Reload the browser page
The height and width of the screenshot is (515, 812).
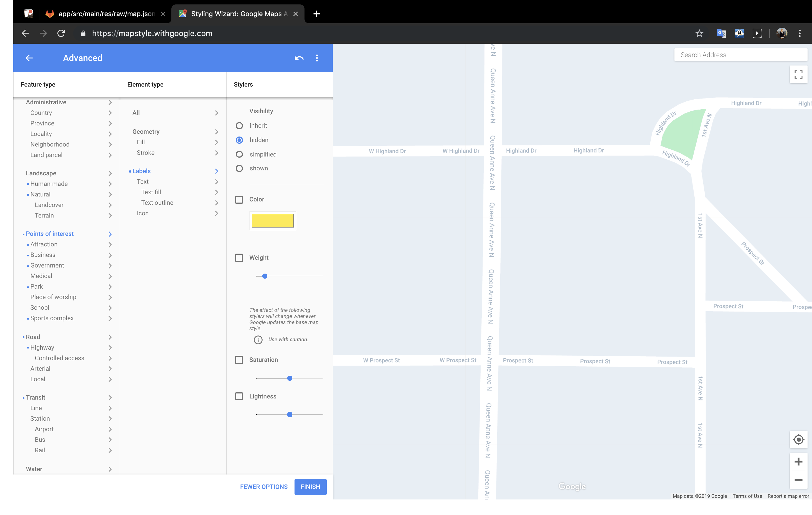tap(61, 33)
